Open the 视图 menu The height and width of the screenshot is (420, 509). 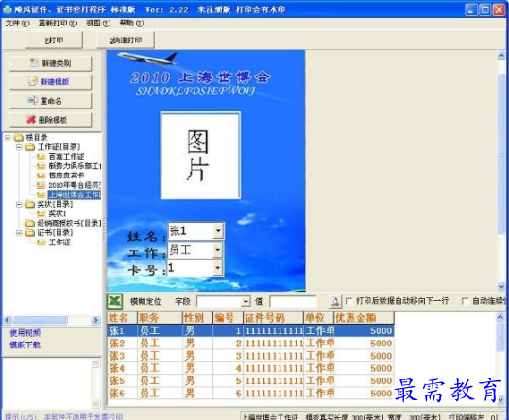click(x=98, y=23)
